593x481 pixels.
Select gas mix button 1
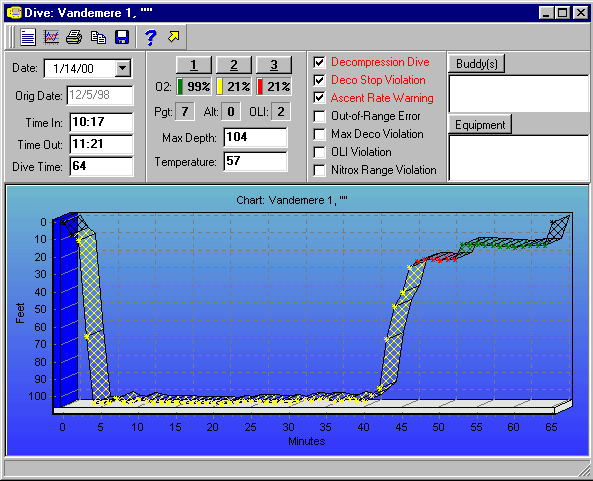click(194, 65)
